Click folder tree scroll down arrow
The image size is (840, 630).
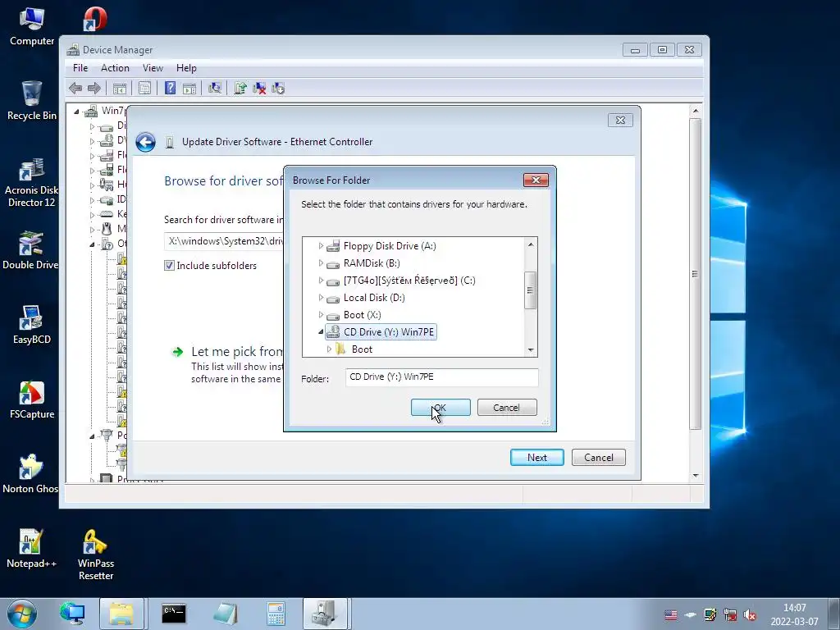(531, 349)
